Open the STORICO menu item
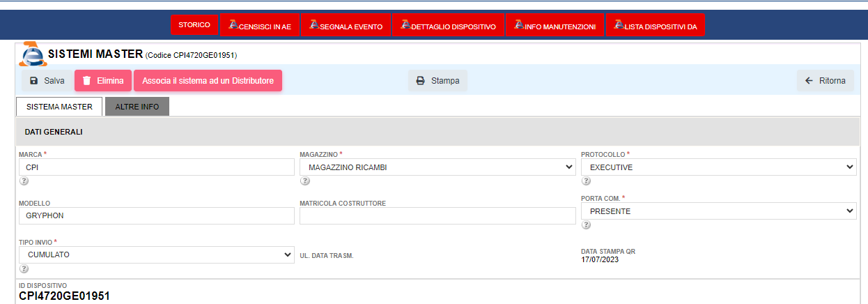868x304 pixels. [194, 24]
